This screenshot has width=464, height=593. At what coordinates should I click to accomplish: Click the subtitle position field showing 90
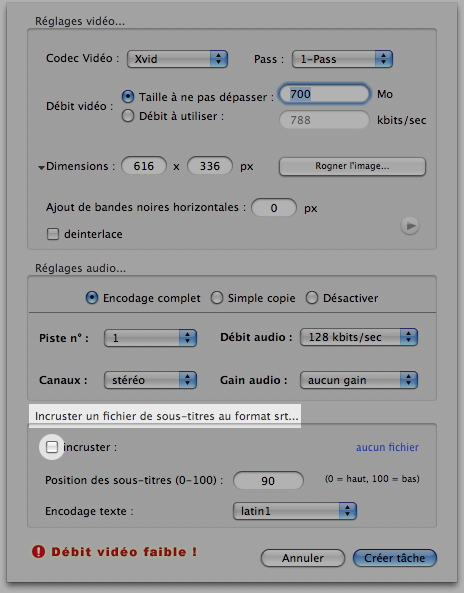pos(268,481)
